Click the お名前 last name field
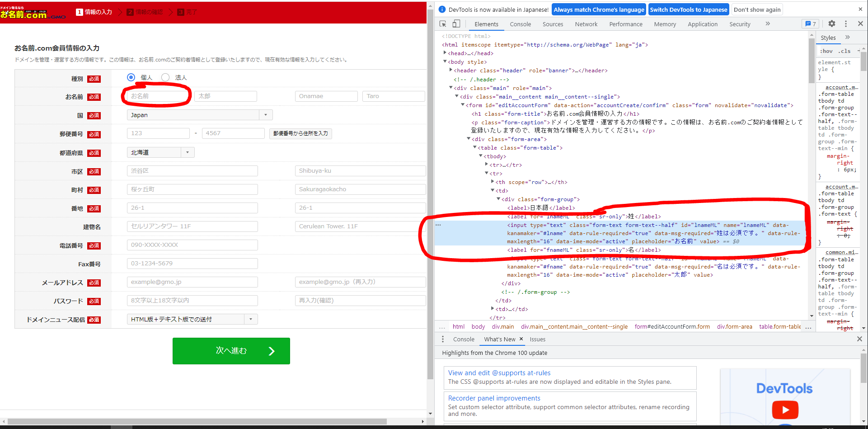 pos(158,96)
